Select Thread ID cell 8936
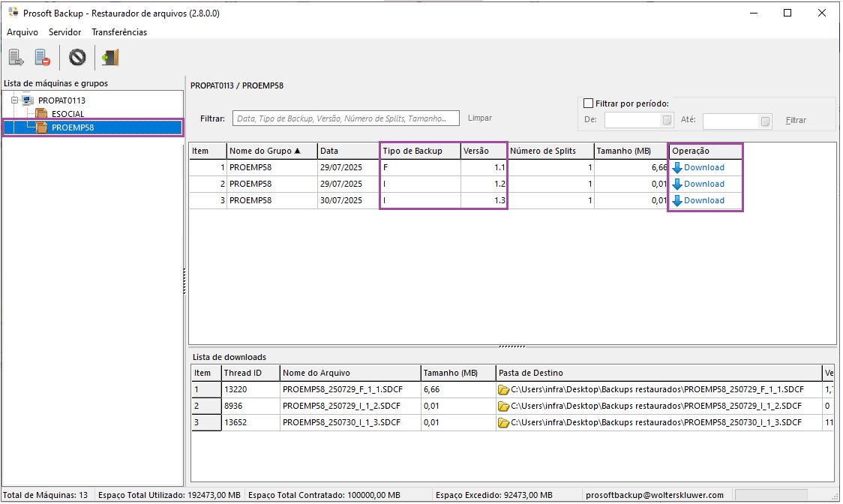 tap(250, 406)
